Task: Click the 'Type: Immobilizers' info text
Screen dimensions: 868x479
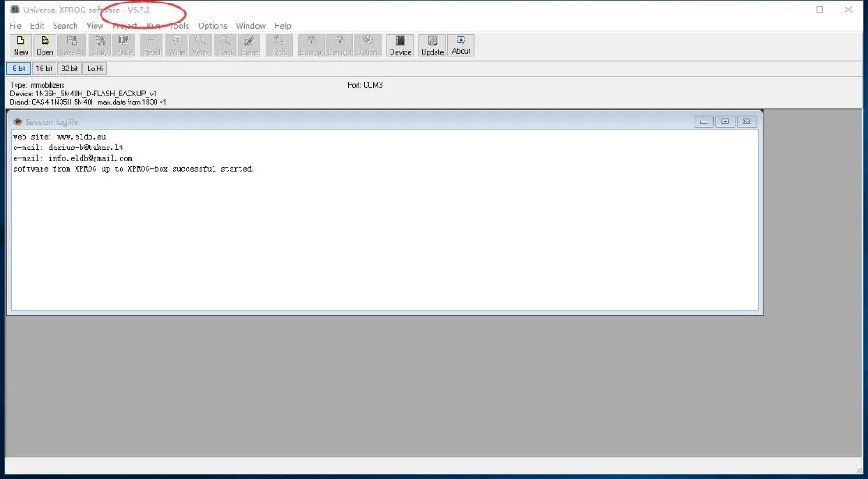Action: pos(37,85)
